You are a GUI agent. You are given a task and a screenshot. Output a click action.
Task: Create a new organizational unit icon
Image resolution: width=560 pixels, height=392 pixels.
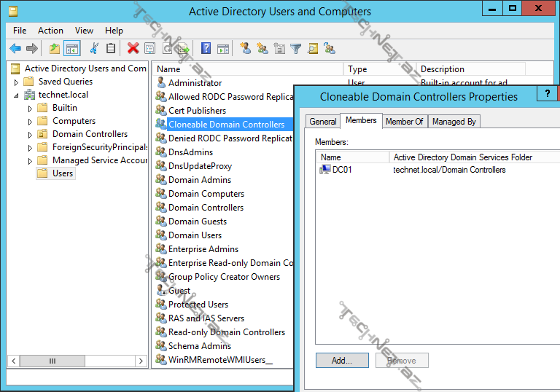(279, 48)
